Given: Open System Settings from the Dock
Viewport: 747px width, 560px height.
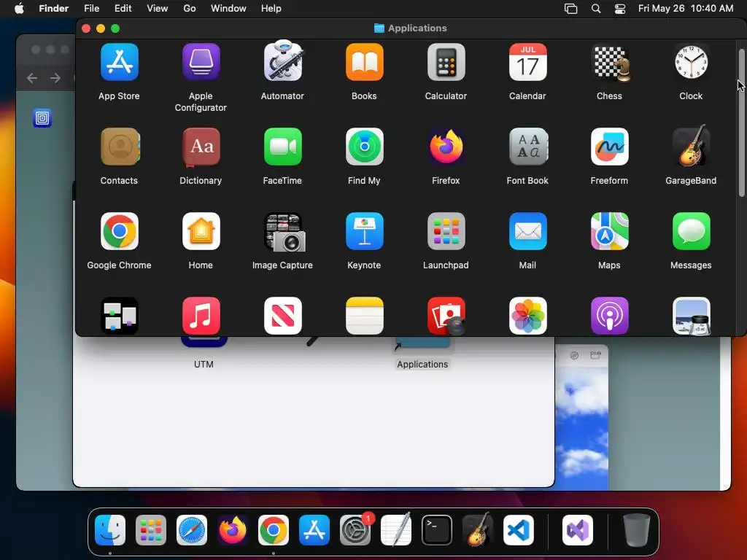Looking at the screenshot, I should (x=355, y=530).
